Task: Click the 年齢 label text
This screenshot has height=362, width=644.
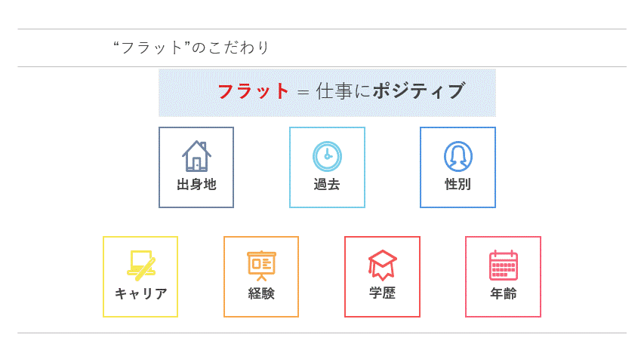Action: (503, 293)
